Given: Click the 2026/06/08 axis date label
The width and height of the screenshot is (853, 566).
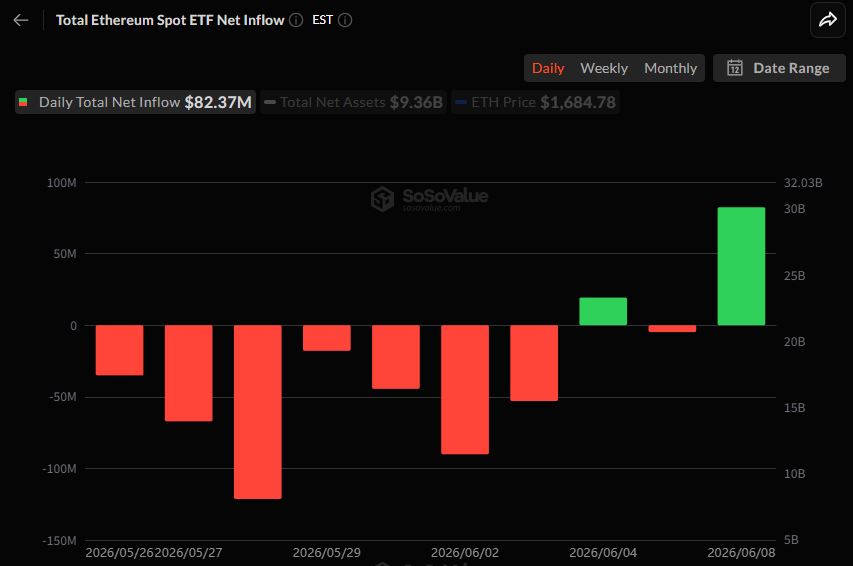Looking at the screenshot, I should pyautogui.click(x=741, y=553).
